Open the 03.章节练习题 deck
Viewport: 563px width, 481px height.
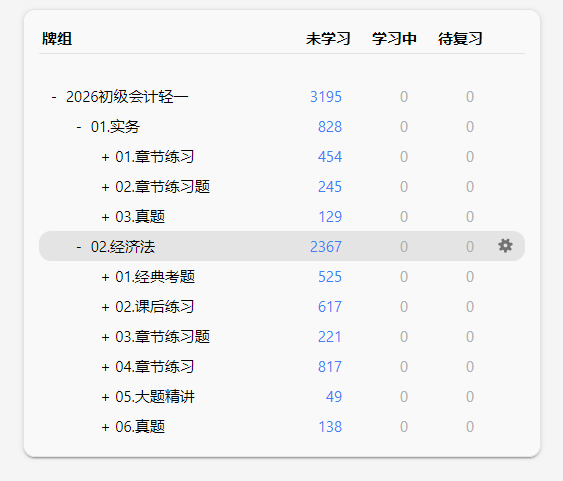click(x=162, y=337)
